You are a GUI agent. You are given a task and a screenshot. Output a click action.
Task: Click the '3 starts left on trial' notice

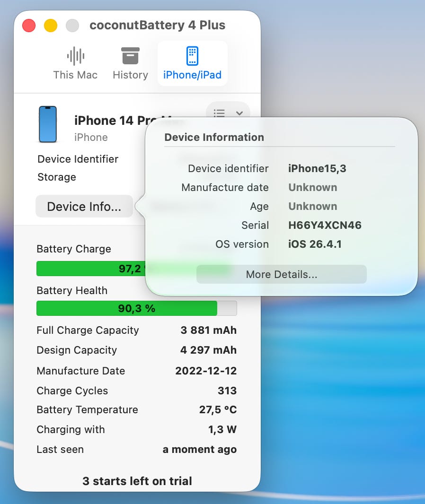[x=137, y=481]
